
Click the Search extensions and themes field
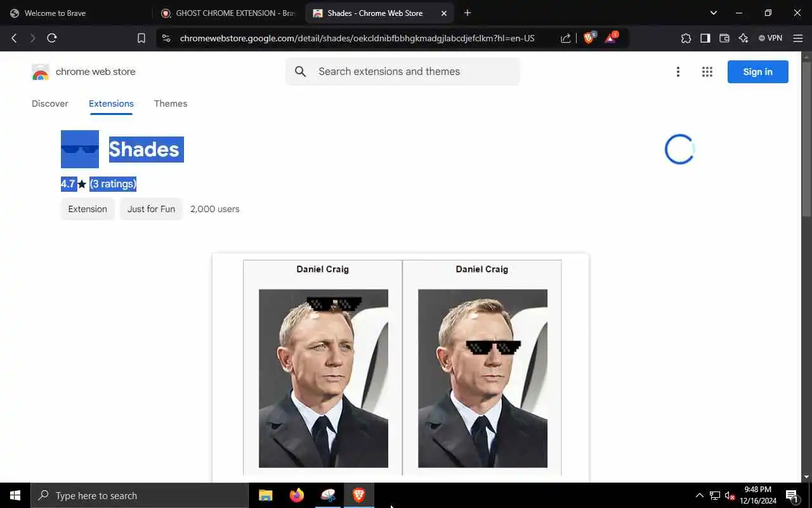403,72
